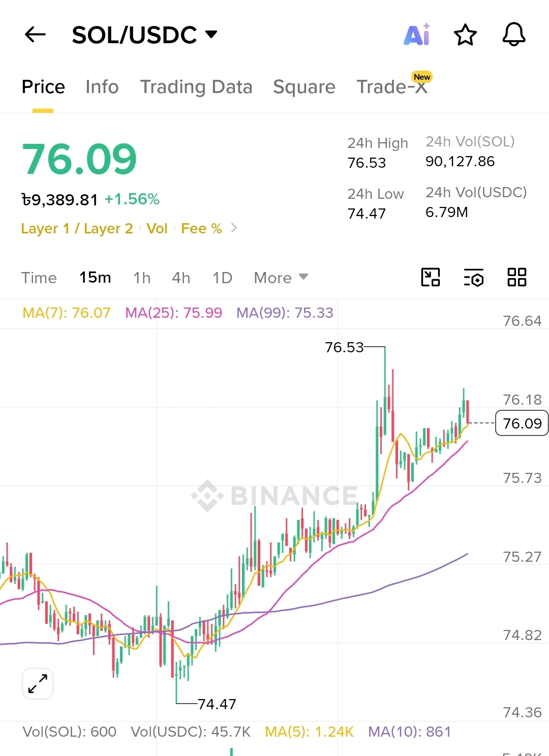Open Layer 1 / Layer 2 tag link
The width and height of the screenshot is (549, 756).
(x=77, y=228)
